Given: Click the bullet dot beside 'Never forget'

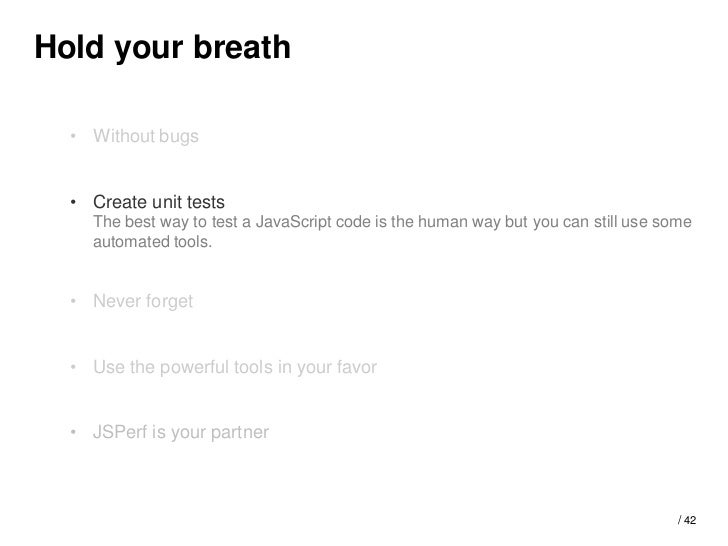Looking at the screenshot, I should tap(73, 301).
